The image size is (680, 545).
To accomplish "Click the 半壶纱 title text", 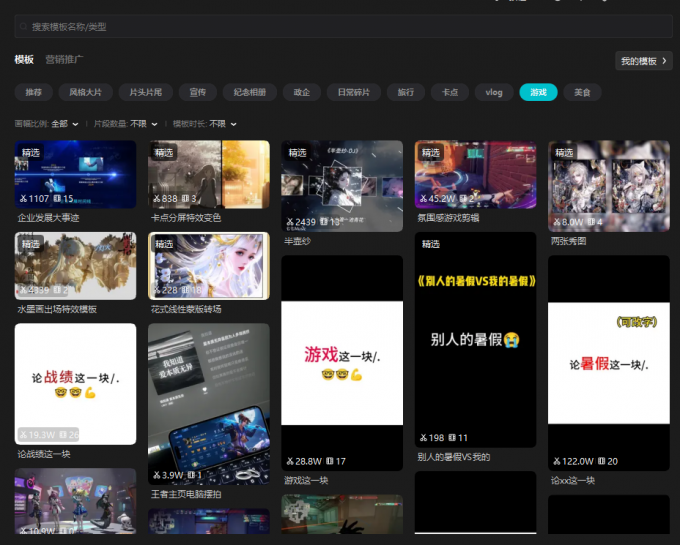I will coord(297,241).
